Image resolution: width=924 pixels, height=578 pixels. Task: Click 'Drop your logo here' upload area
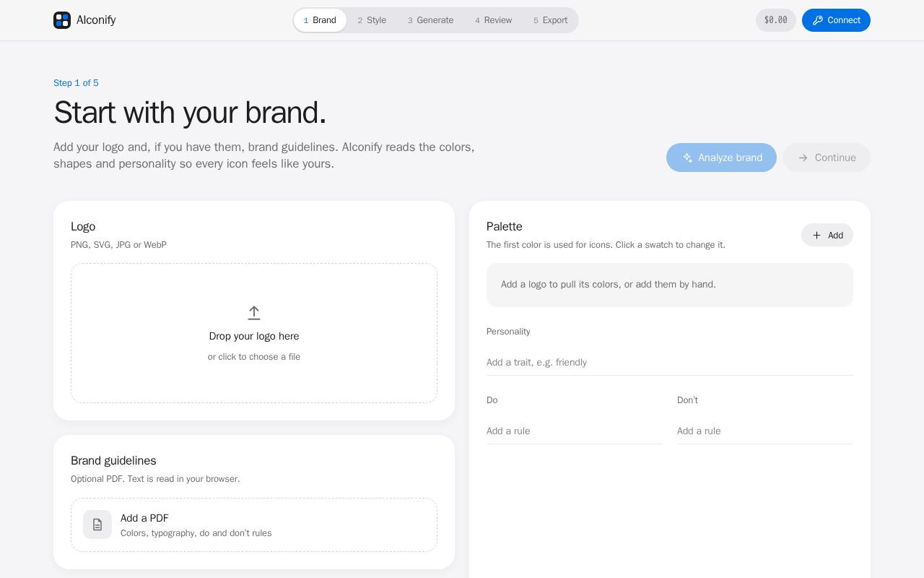[x=254, y=333]
